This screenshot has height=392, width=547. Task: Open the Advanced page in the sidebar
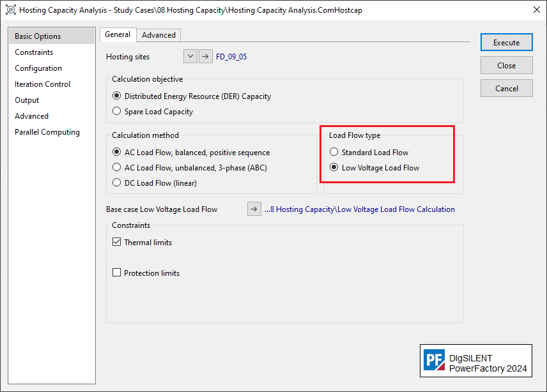pyautogui.click(x=52, y=116)
